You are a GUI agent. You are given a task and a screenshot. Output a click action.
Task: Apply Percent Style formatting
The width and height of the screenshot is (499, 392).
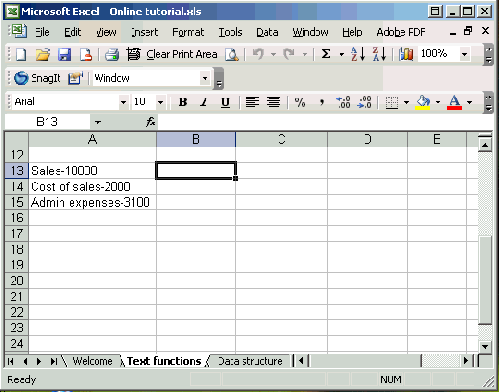click(x=300, y=102)
